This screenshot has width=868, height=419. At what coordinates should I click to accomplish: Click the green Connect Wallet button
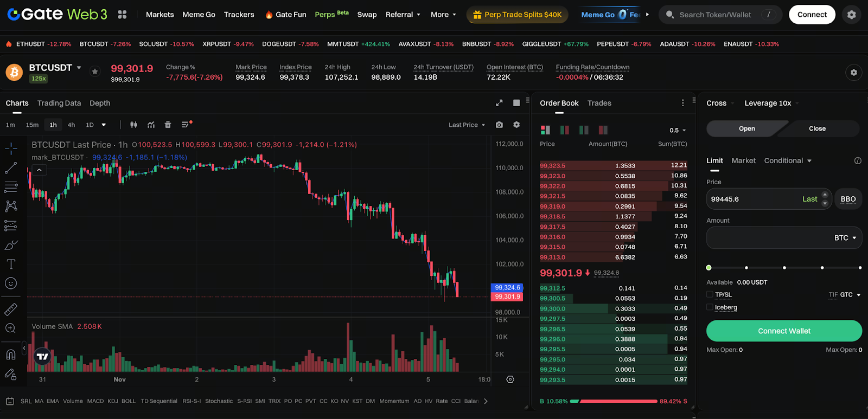pos(784,331)
